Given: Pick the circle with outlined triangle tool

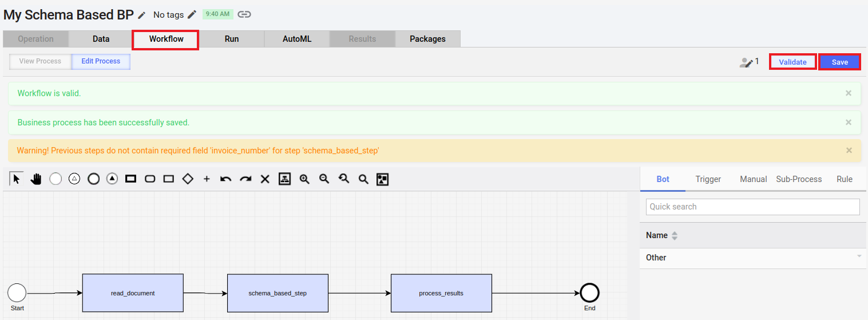Looking at the screenshot, I should coord(74,179).
